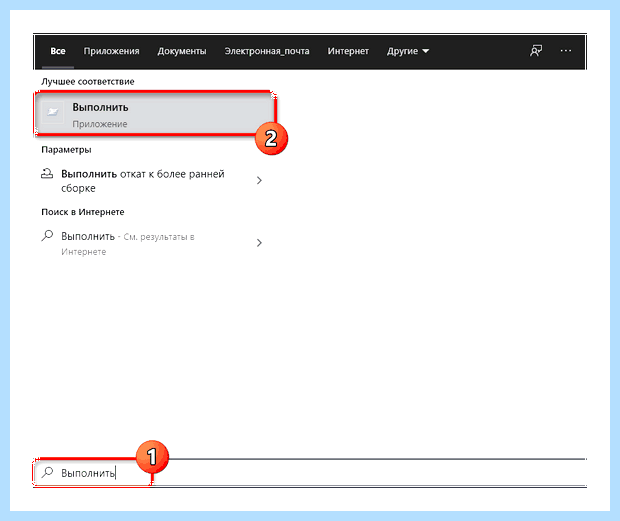Expand arrow for rollback build result

point(259,180)
